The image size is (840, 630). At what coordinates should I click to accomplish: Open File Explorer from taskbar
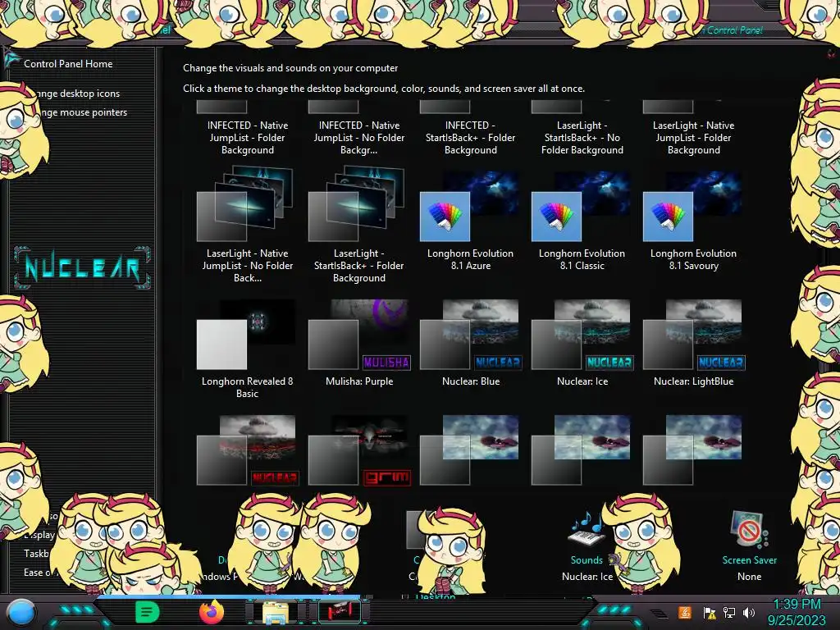[x=276, y=612]
